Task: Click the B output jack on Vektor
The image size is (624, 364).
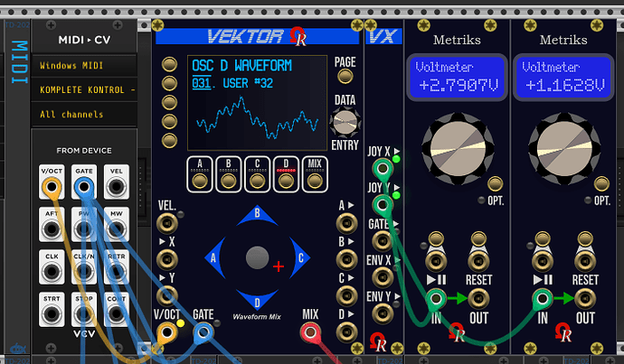Action: pos(346,260)
